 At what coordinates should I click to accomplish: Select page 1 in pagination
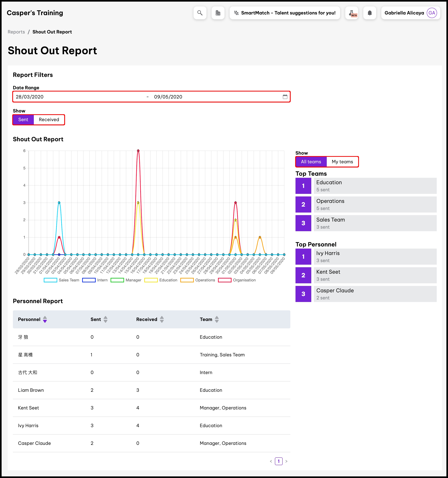pos(279,461)
